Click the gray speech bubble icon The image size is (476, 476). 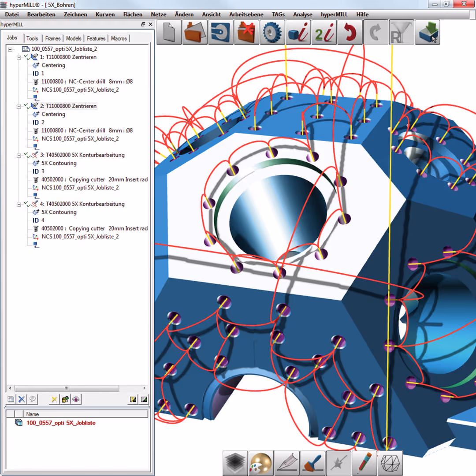33,399
